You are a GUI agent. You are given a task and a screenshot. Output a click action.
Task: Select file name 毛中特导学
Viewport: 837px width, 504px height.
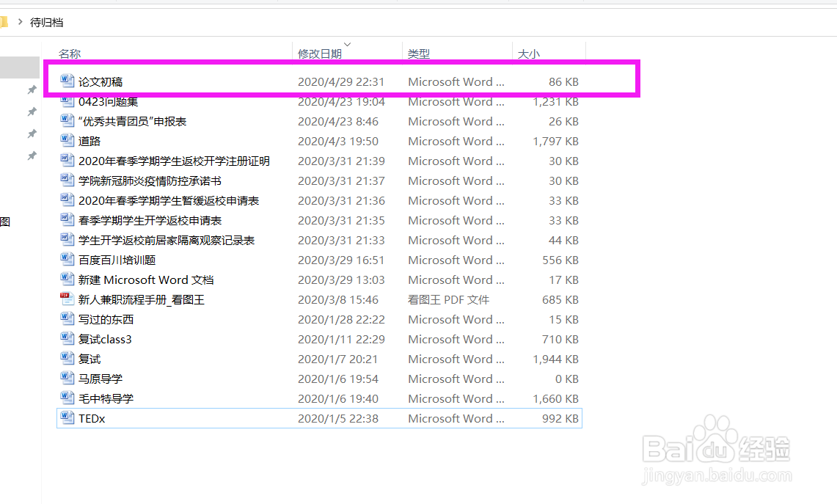(106, 398)
